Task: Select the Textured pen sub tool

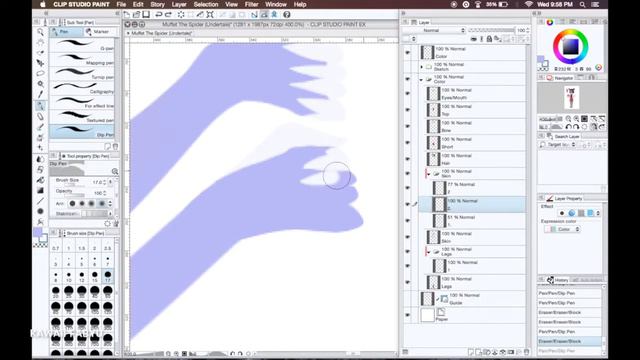Action: (82, 117)
